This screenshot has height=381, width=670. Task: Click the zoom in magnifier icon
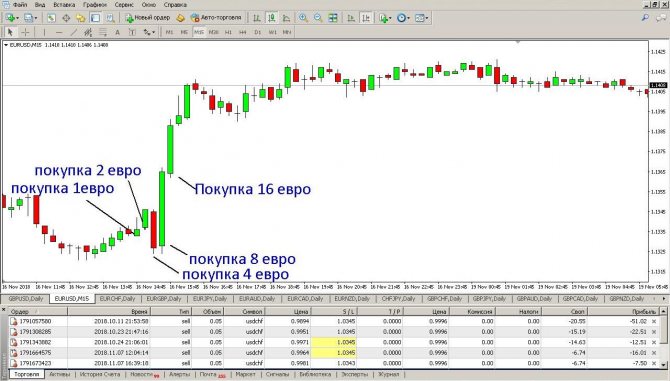[x=303, y=18]
